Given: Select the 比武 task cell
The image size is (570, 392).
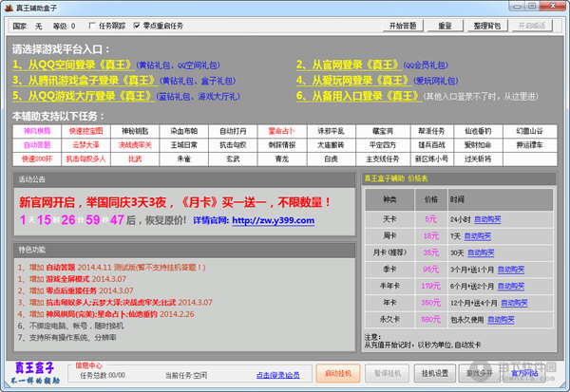Looking at the screenshot, I should point(135,159).
